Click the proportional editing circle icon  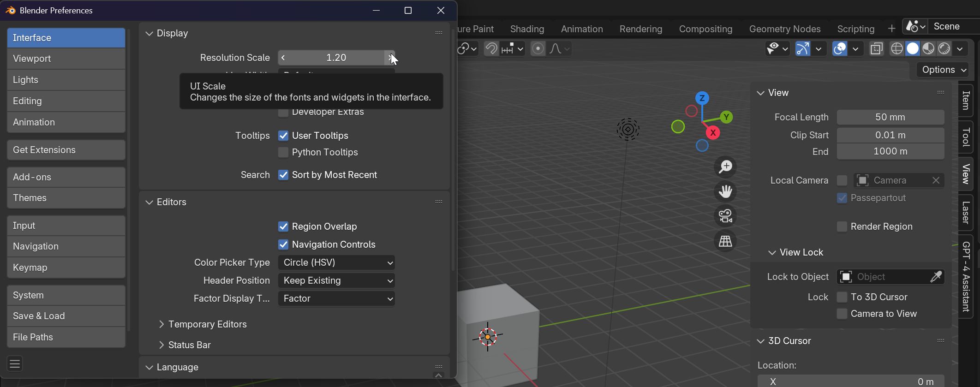538,48
